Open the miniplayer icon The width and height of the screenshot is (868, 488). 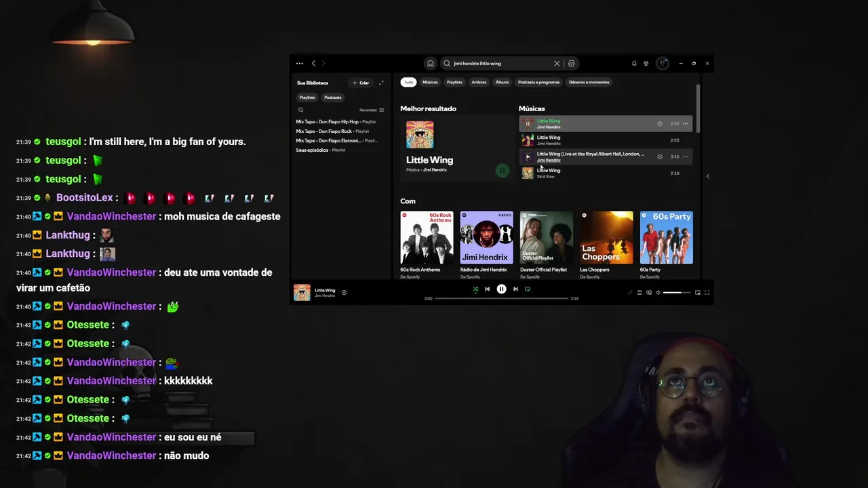click(x=697, y=293)
